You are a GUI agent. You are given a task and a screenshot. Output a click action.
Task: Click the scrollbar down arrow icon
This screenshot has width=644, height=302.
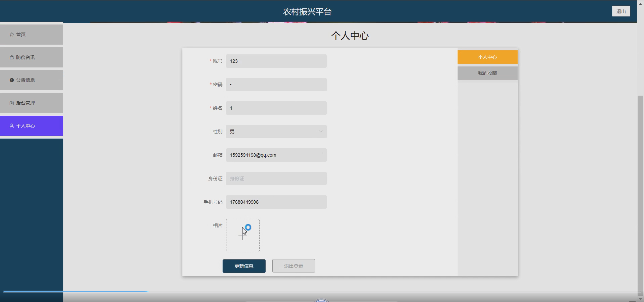(x=640, y=299)
